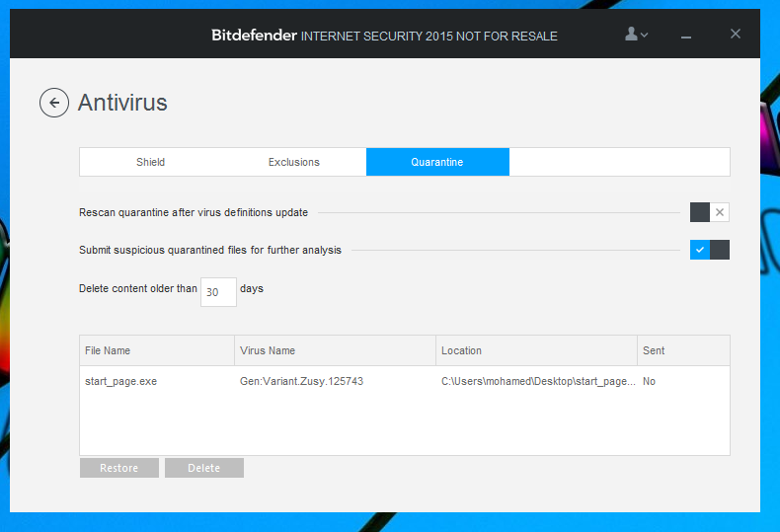Click the delete content days input field

pos(218,292)
